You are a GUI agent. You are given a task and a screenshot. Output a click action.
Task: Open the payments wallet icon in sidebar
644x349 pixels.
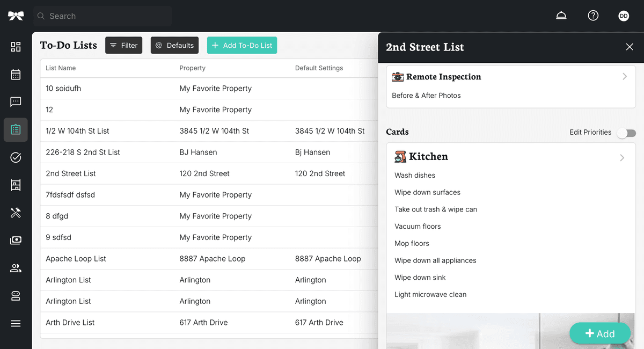coord(16,240)
